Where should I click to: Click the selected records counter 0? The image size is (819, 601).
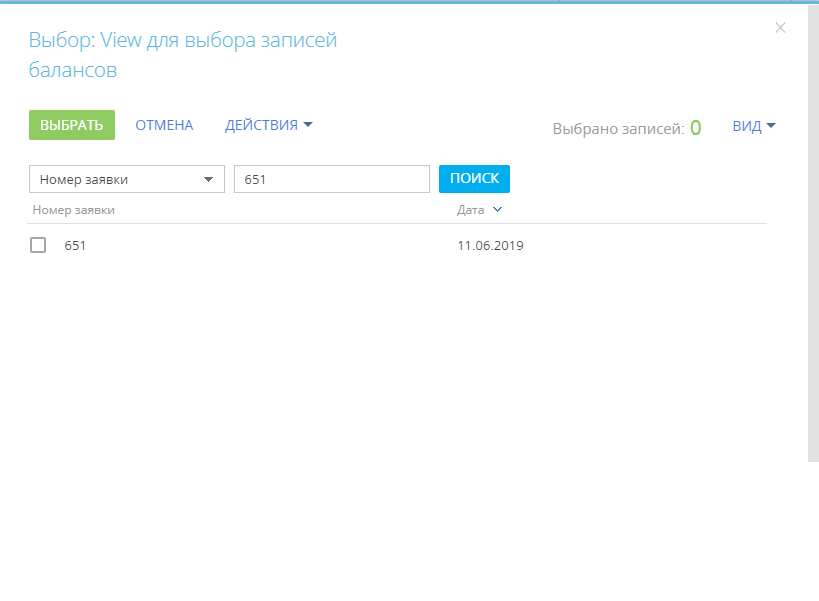(695, 127)
